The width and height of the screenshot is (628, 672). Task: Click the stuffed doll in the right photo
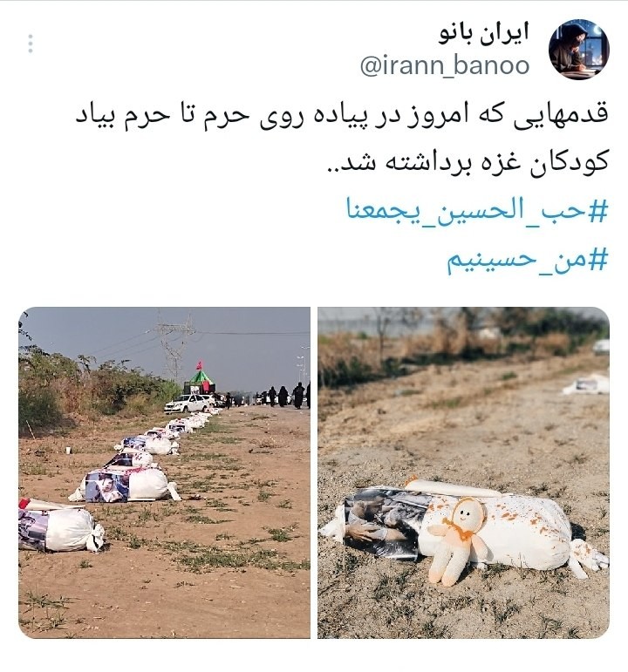click(x=458, y=541)
